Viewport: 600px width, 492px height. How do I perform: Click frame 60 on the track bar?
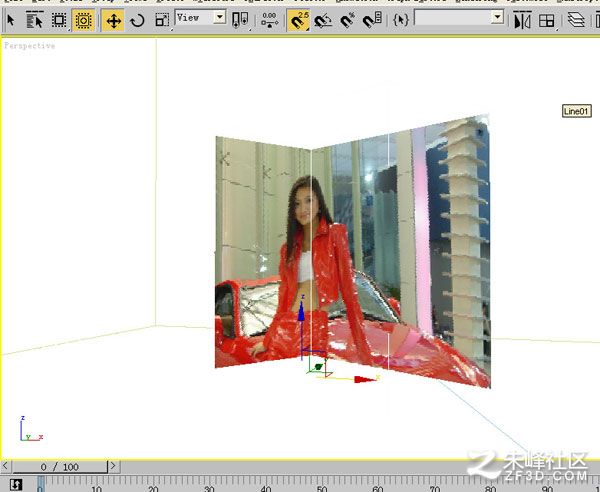[x=378, y=489]
